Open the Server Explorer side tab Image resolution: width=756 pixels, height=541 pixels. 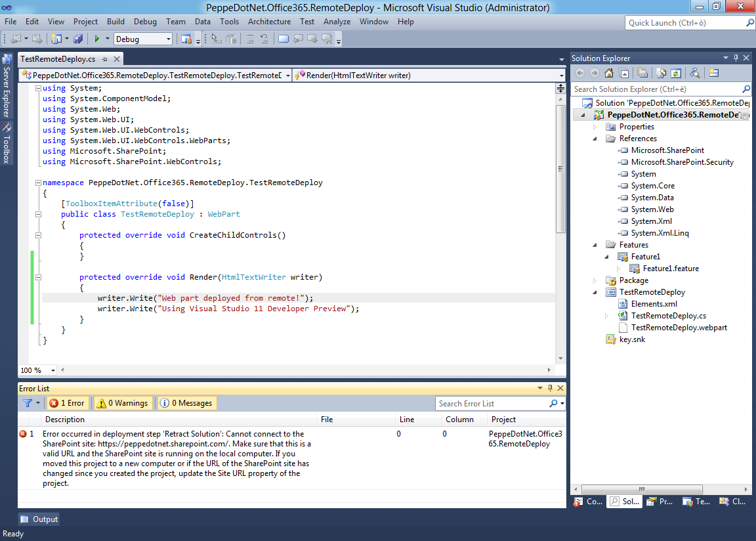point(7,86)
